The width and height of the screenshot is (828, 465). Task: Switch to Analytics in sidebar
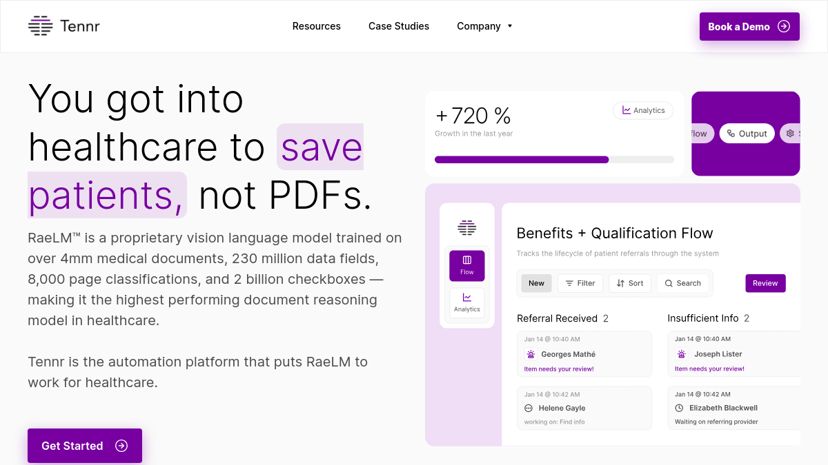467,302
